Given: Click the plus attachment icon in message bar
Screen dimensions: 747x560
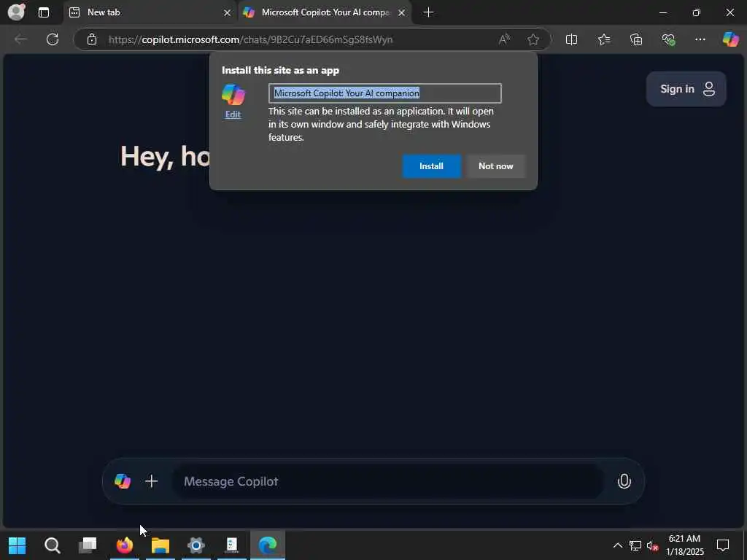Looking at the screenshot, I should click(152, 481).
